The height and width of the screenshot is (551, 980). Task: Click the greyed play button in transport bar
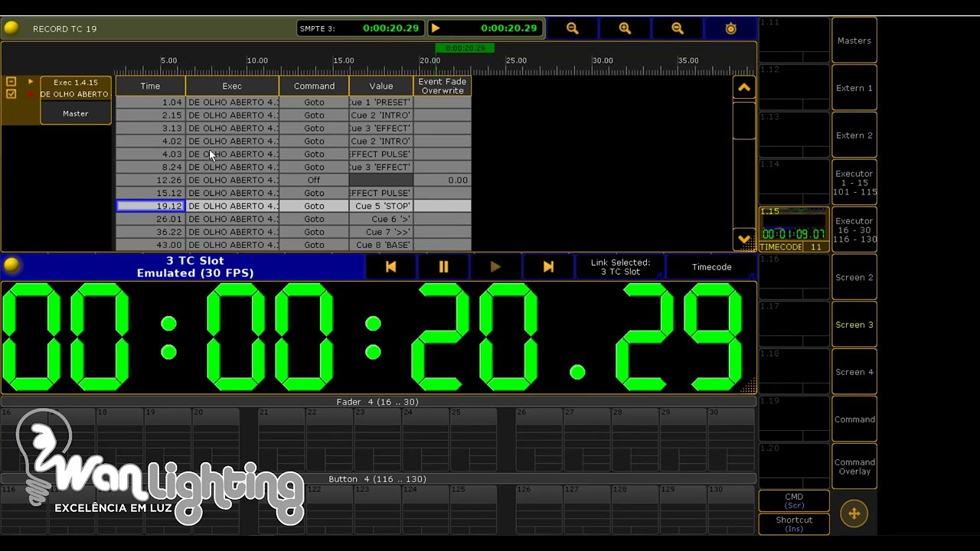[495, 267]
